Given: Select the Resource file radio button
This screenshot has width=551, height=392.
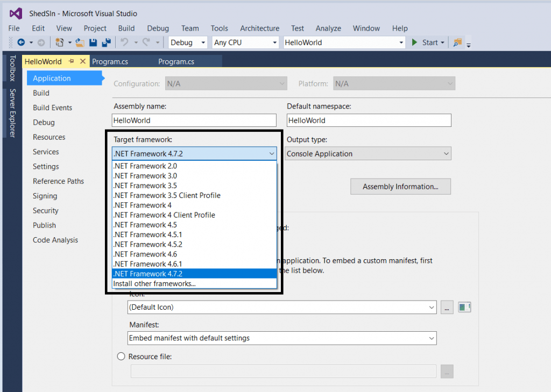Looking at the screenshot, I should click(121, 357).
